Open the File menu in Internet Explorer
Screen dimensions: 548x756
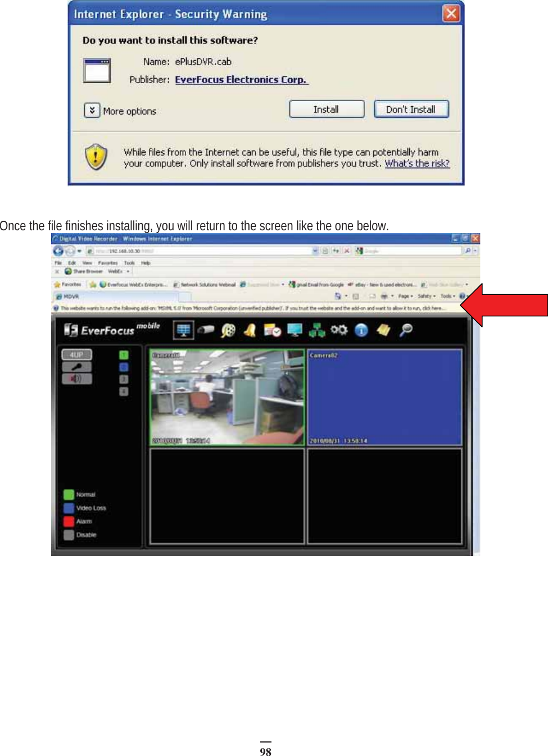58,263
